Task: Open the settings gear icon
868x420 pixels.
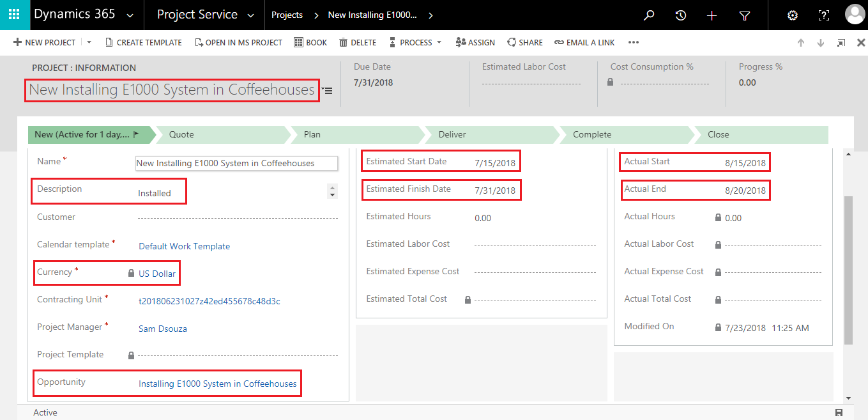Action: point(793,15)
